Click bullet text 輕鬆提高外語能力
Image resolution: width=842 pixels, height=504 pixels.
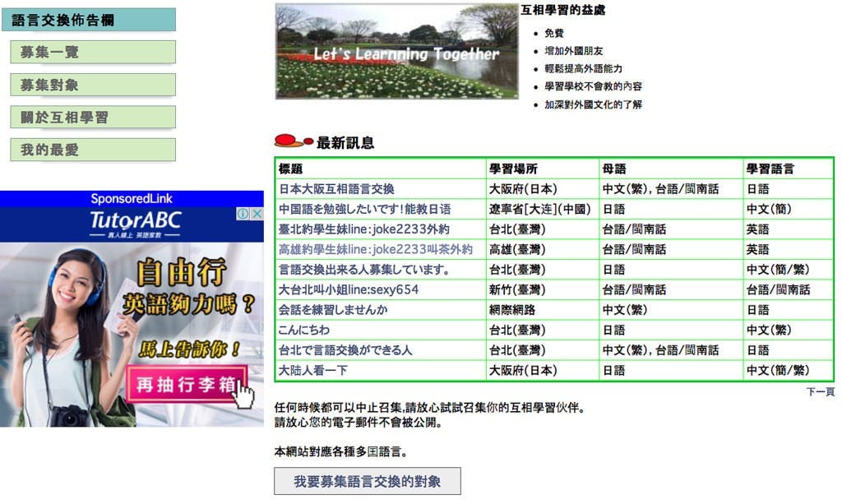click(583, 69)
